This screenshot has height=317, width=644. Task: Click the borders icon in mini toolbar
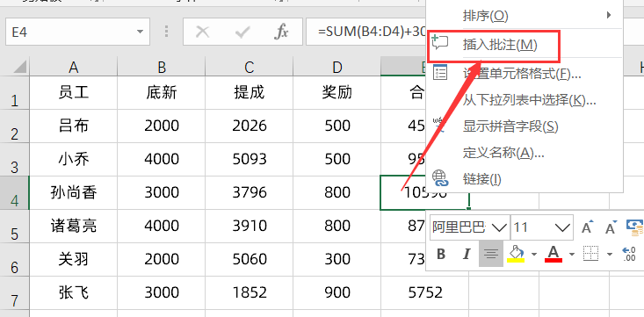pyautogui.click(x=590, y=254)
